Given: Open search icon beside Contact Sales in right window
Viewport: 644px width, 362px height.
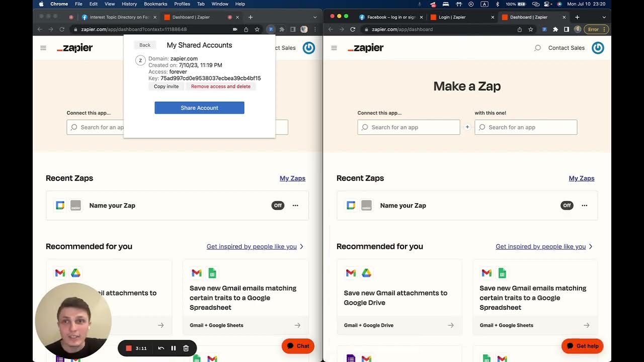Looking at the screenshot, I should (537, 48).
